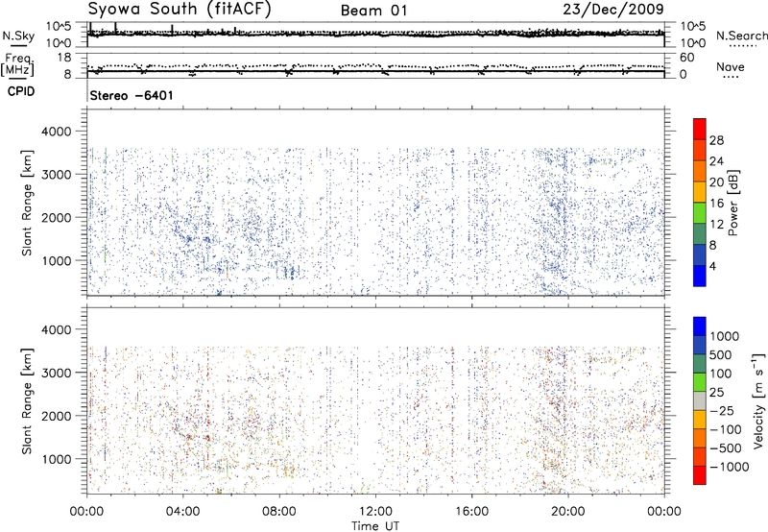768x532 pixels.
Task: Click the '-500' tick on the Velocity colorbar
Action: (x=726, y=447)
